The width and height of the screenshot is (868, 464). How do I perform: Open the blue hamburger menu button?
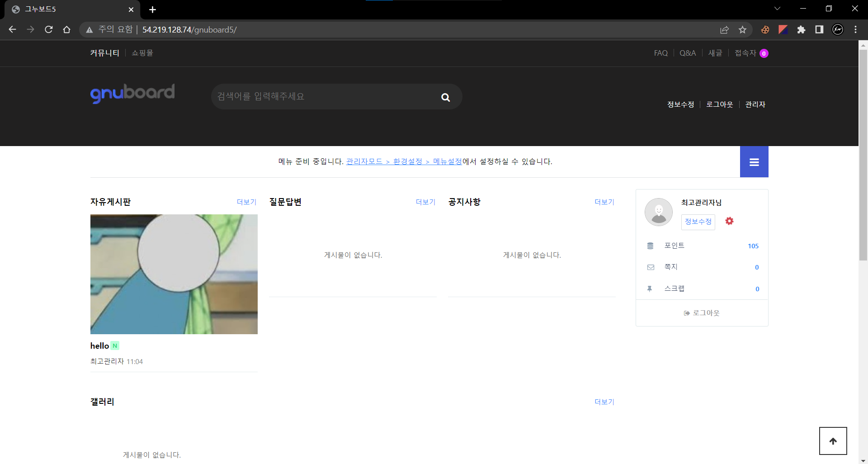754,162
